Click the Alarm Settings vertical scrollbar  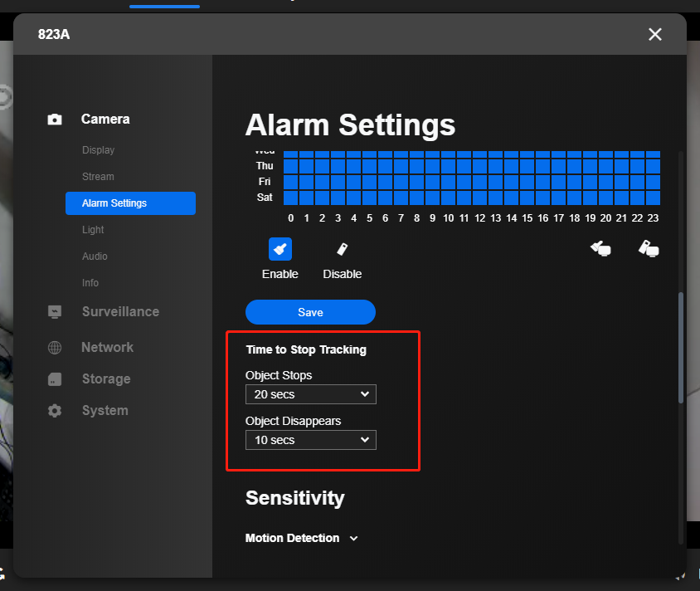pyautogui.click(x=681, y=348)
